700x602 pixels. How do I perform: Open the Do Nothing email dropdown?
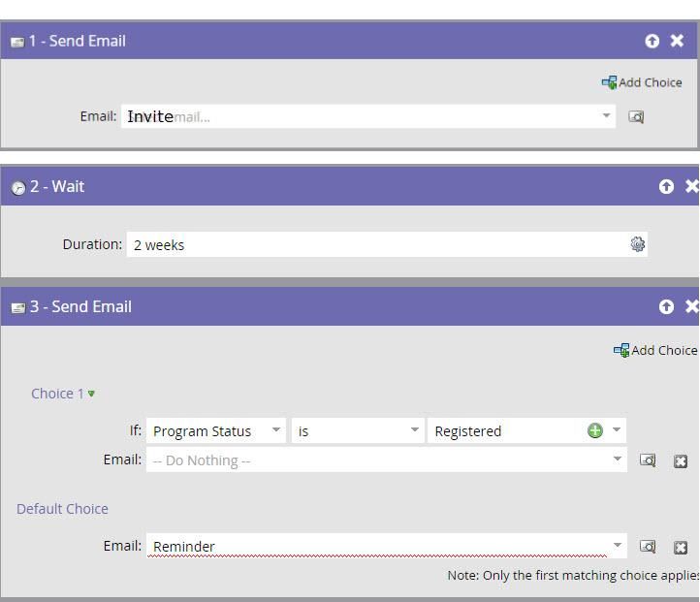click(x=619, y=459)
